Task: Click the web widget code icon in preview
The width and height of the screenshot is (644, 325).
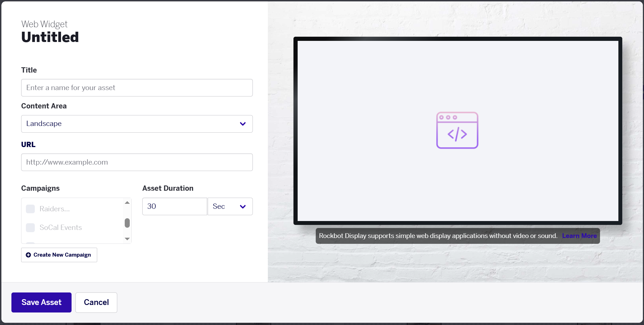Action: (x=457, y=130)
